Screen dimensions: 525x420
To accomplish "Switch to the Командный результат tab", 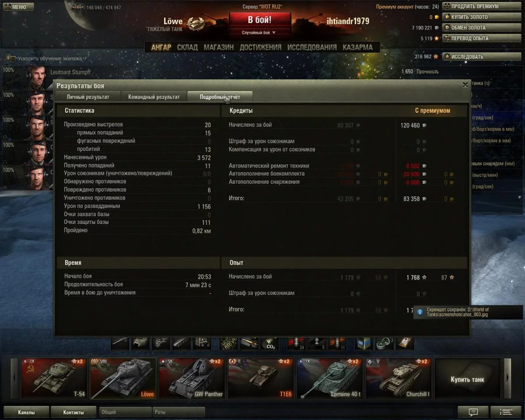I will [154, 97].
